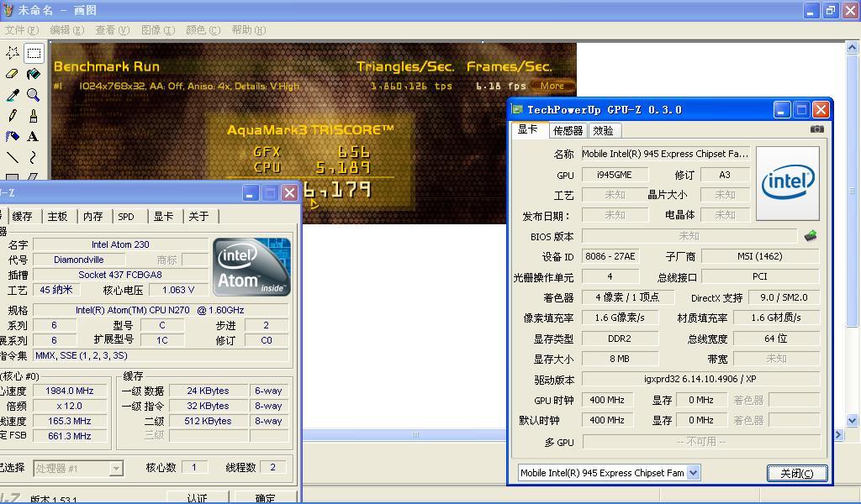
Task: Select the Text tool (letter A)
Action: pyautogui.click(x=34, y=137)
